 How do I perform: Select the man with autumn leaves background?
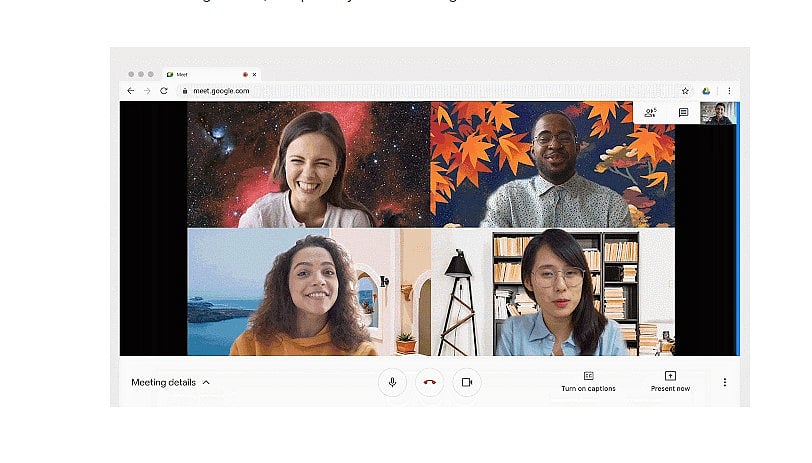coord(553,165)
